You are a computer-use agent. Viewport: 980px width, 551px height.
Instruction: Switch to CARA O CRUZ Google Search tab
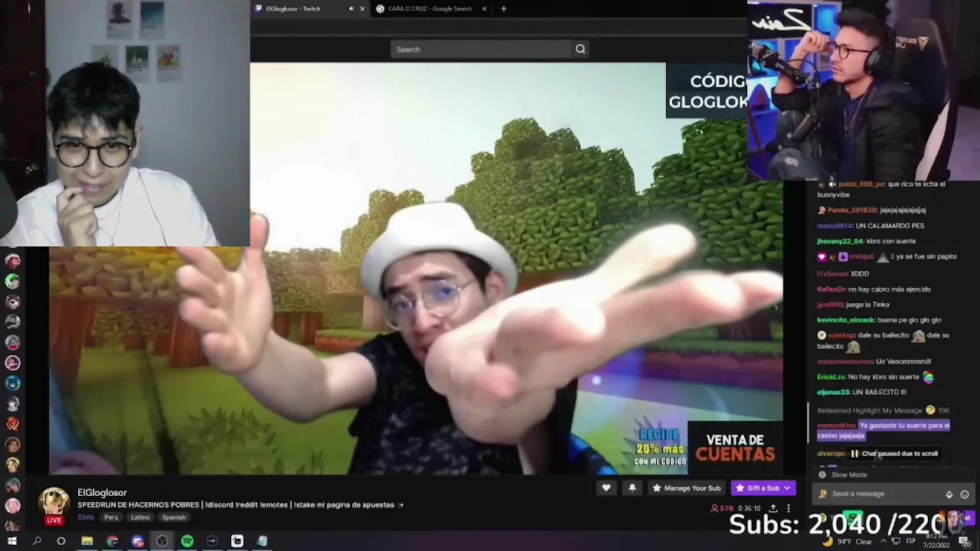pyautogui.click(x=430, y=8)
